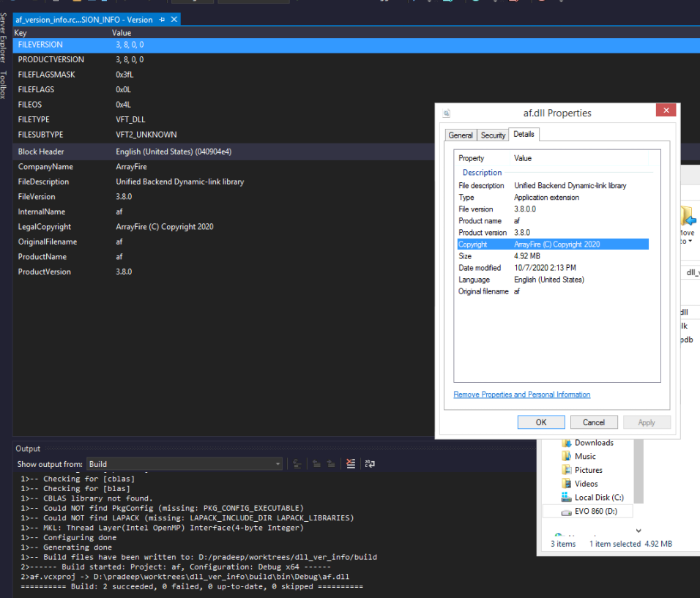
Task: Select the FILEFLAGS 0x0L row
Action: tap(223, 90)
